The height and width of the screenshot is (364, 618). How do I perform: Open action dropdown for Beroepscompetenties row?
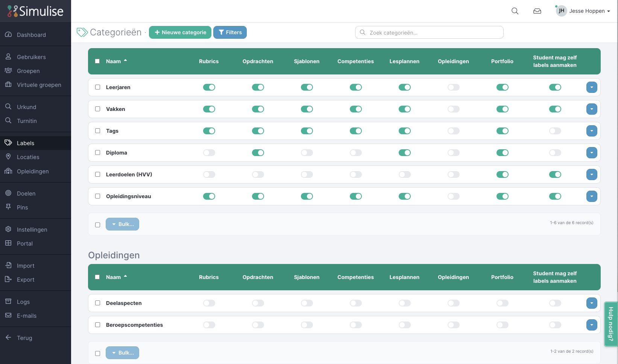coord(592,325)
